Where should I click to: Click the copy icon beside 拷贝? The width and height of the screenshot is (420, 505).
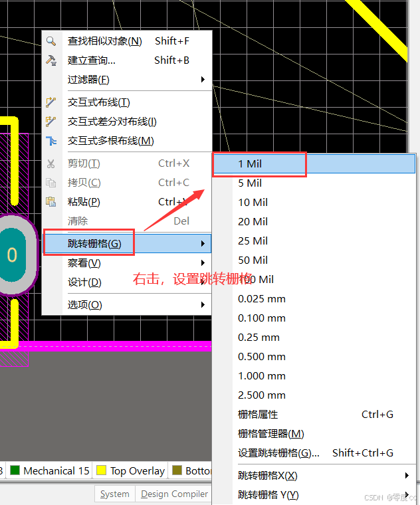(51, 183)
